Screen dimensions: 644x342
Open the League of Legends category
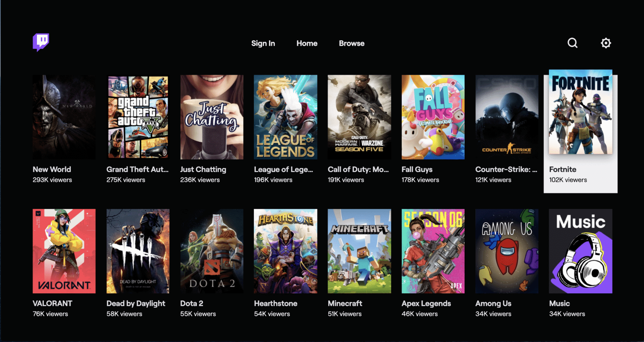(285, 117)
